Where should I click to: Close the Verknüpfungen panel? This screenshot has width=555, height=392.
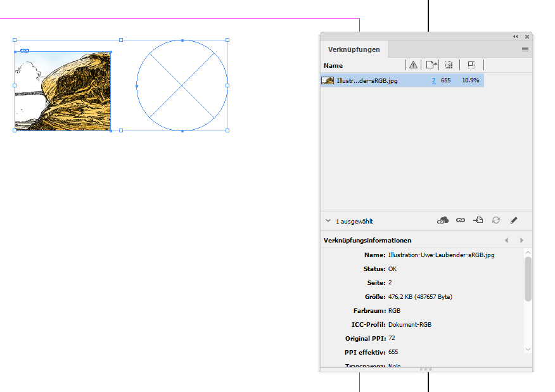(527, 37)
